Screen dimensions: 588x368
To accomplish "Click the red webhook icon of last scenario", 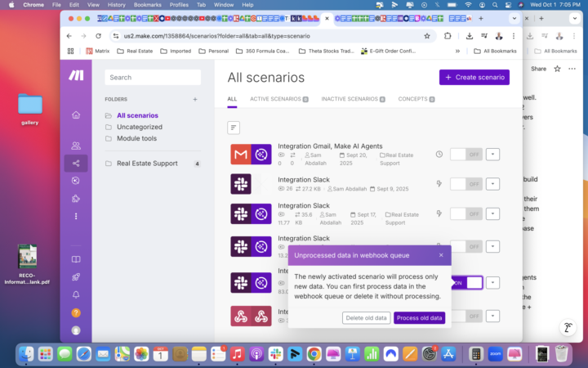I will (x=241, y=316).
